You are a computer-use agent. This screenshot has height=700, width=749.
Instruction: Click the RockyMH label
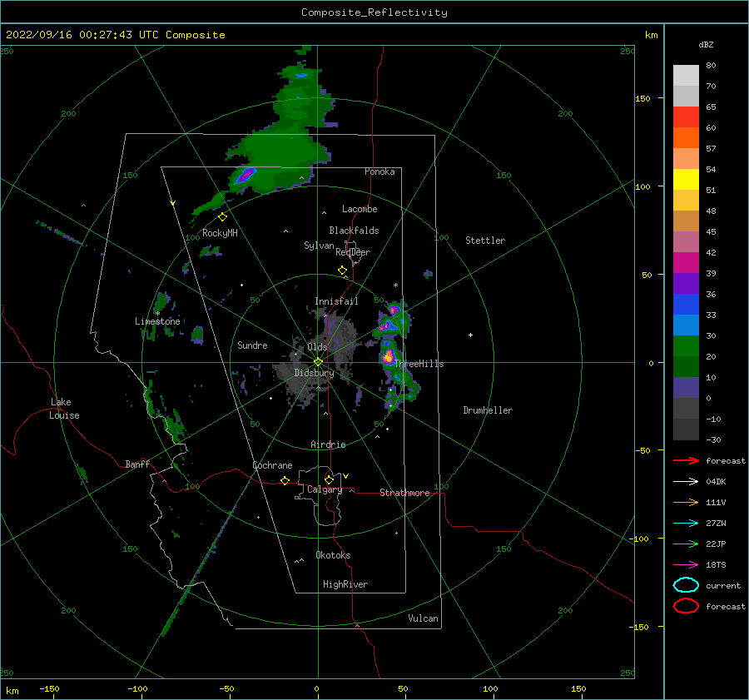point(220,233)
